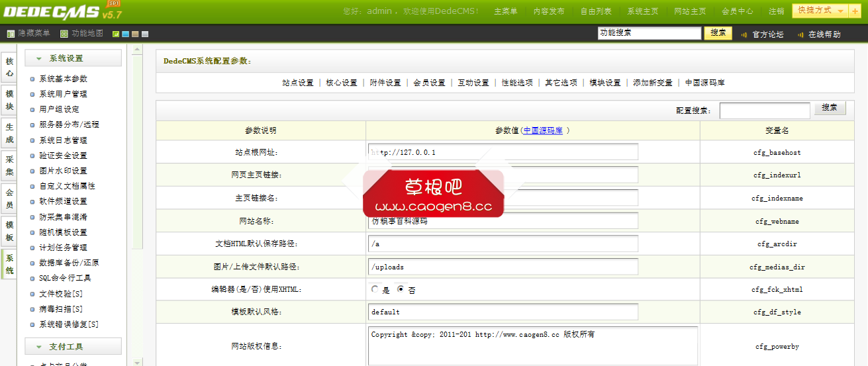Click into 模板默认风格 field showing default
The image size is (868, 366).
pyautogui.click(x=503, y=312)
